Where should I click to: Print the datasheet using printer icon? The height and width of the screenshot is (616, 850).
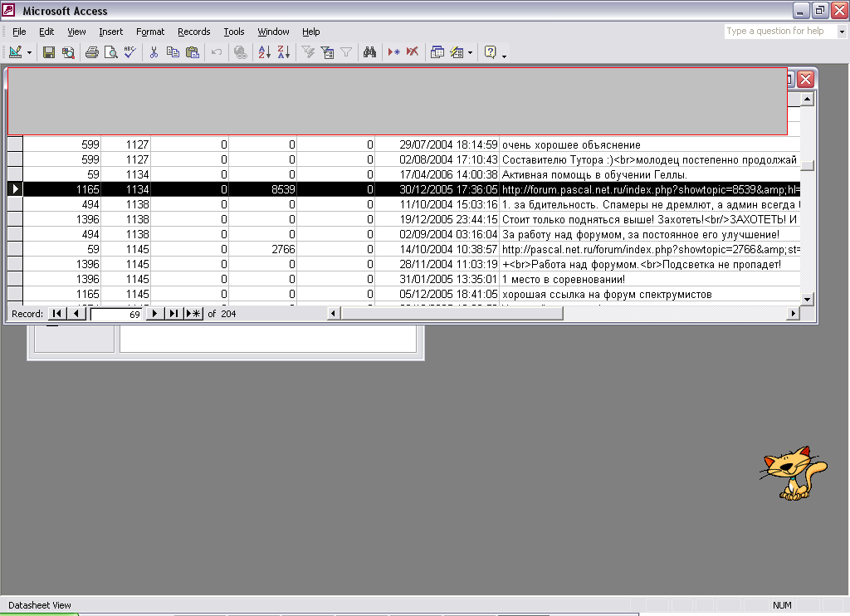point(91,52)
